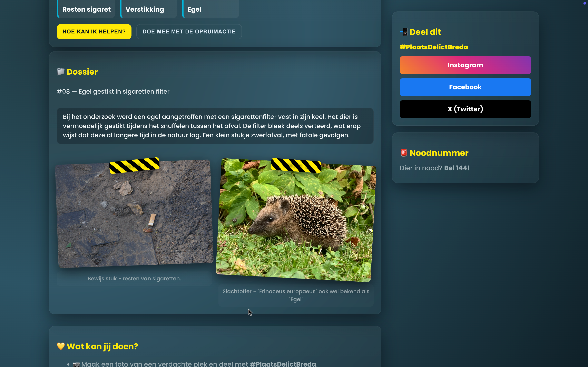
Task: Share via the Facebook button
Action: (465, 87)
